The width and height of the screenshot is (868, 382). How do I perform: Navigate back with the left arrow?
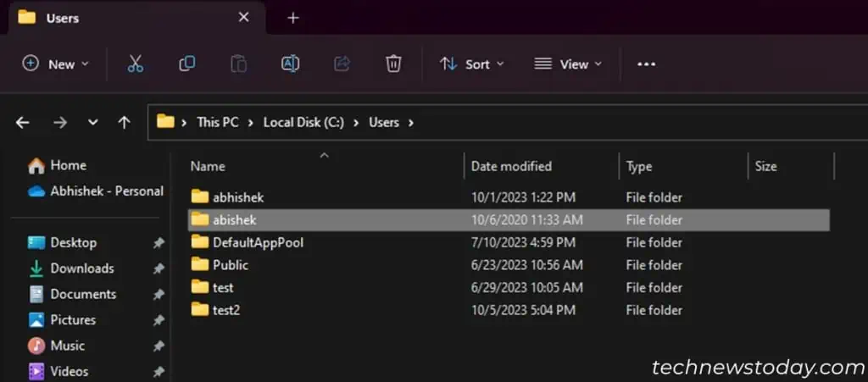click(23, 122)
